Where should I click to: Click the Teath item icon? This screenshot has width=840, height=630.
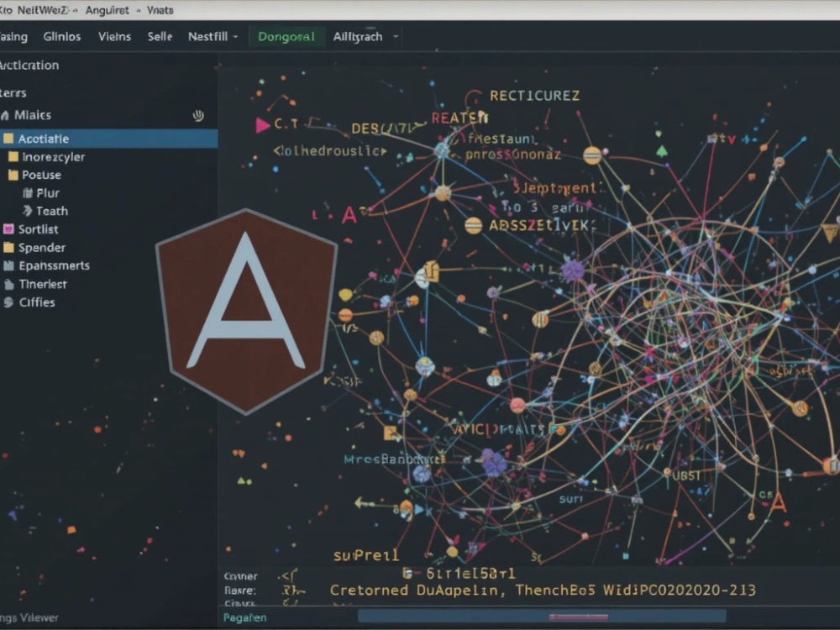(28, 211)
